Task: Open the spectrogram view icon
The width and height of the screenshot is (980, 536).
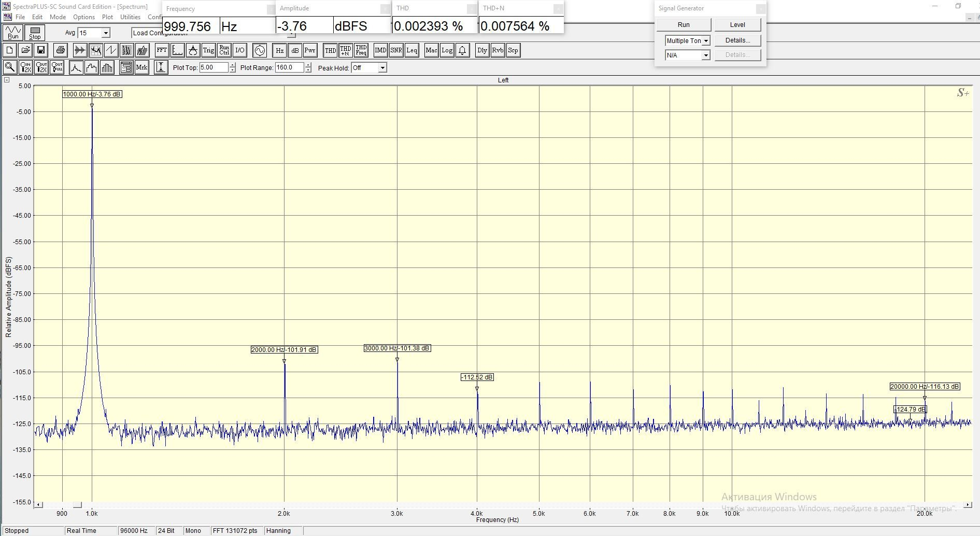Action: (x=126, y=50)
